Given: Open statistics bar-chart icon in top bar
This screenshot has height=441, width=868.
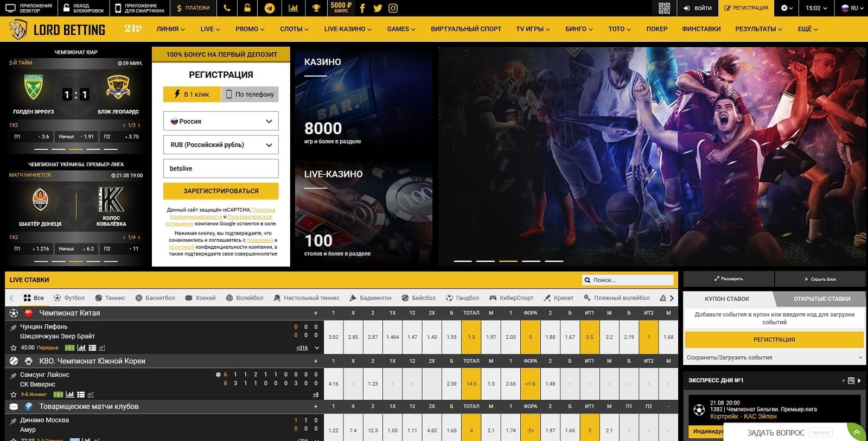Looking at the screenshot, I should [x=293, y=8].
